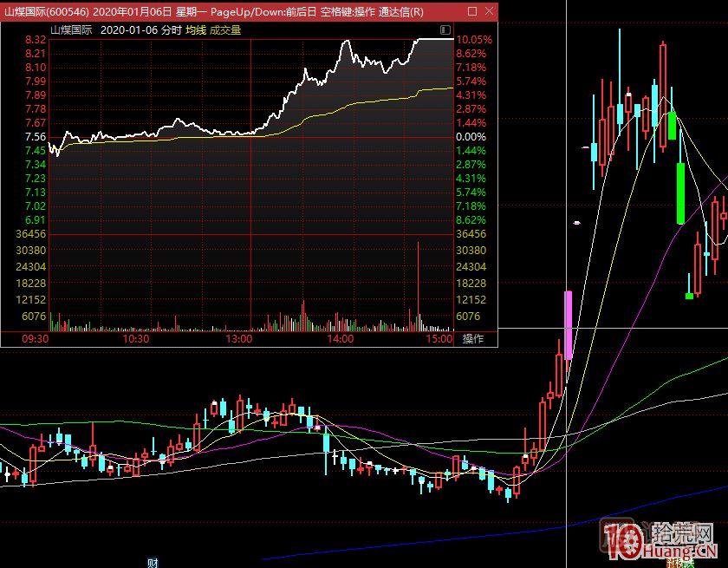Screen dimensions: 728x568
Task: Maximize the intraday chart popup window
Action: (x=471, y=12)
